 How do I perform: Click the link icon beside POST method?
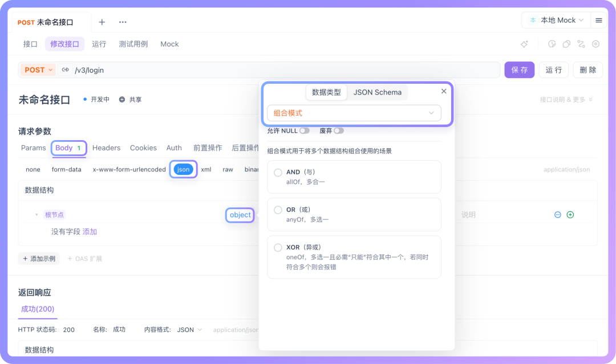(65, 70)
